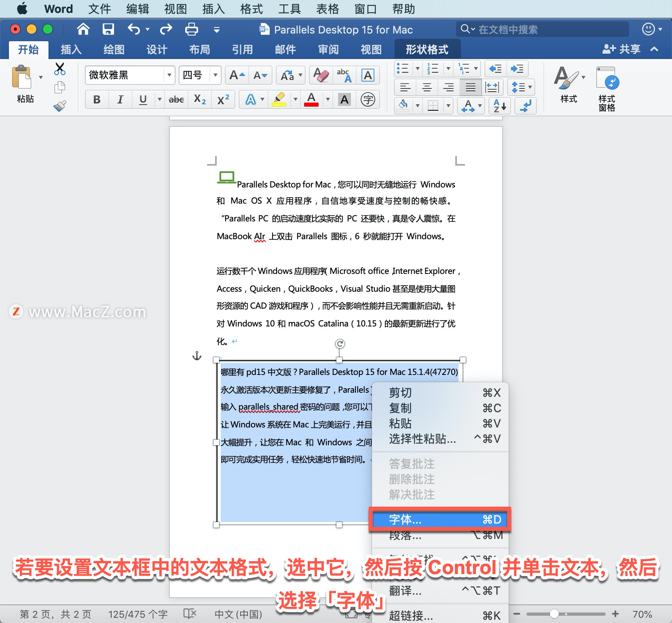
Task: Toggle subscript X2 formatting
Action: [200, 99]
